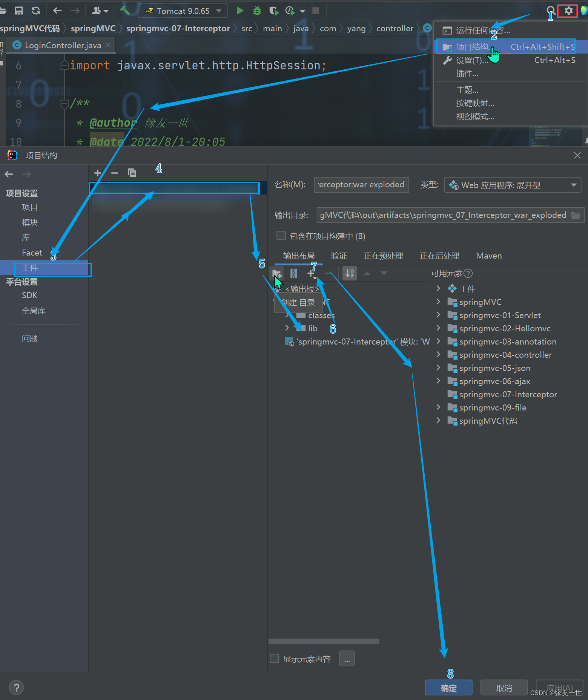Open the IDE settings gear icon
Viewport: 588px width, 700px height.
point(568,11)
